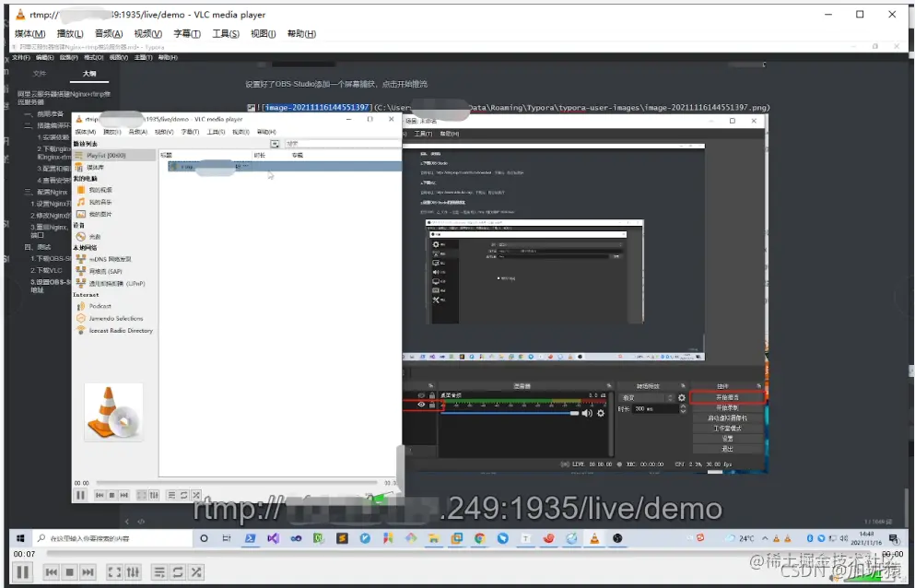This screenshot has height=588, width=915.
Task: Click 退出 button in streamed OBS controls
Action: point(727,449)
